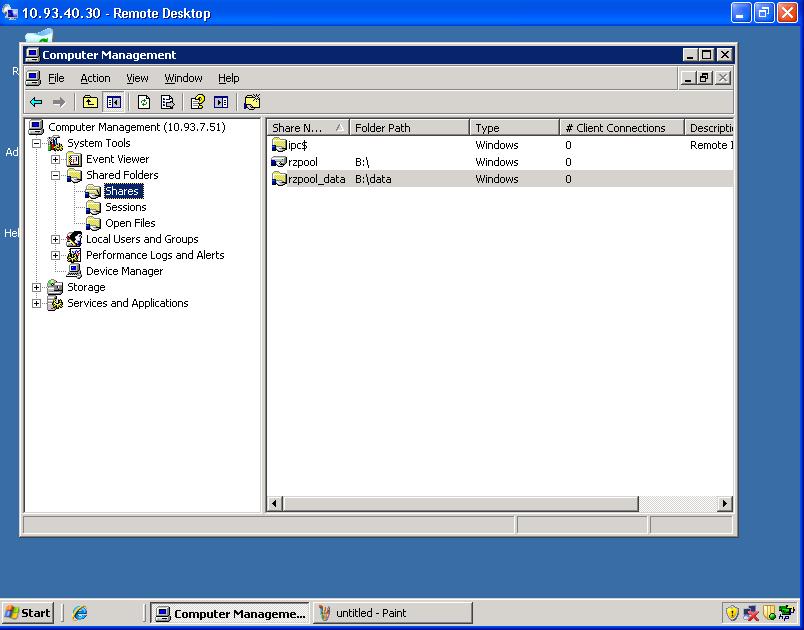This screenshot has height=630, width=804.
Task: Click the Refresh toolbar icon
Action: click(x=144, y=102)
